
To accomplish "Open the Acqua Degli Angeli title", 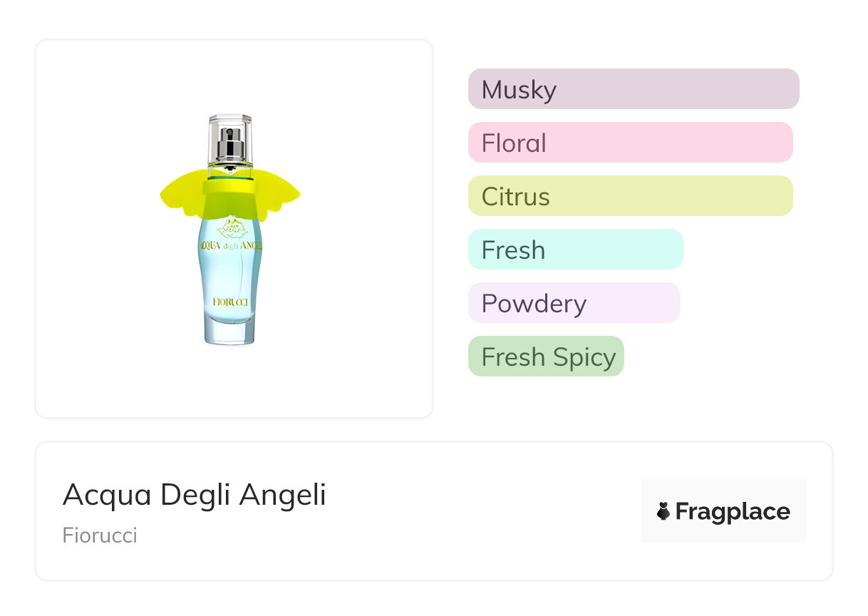I will [194, 495].
